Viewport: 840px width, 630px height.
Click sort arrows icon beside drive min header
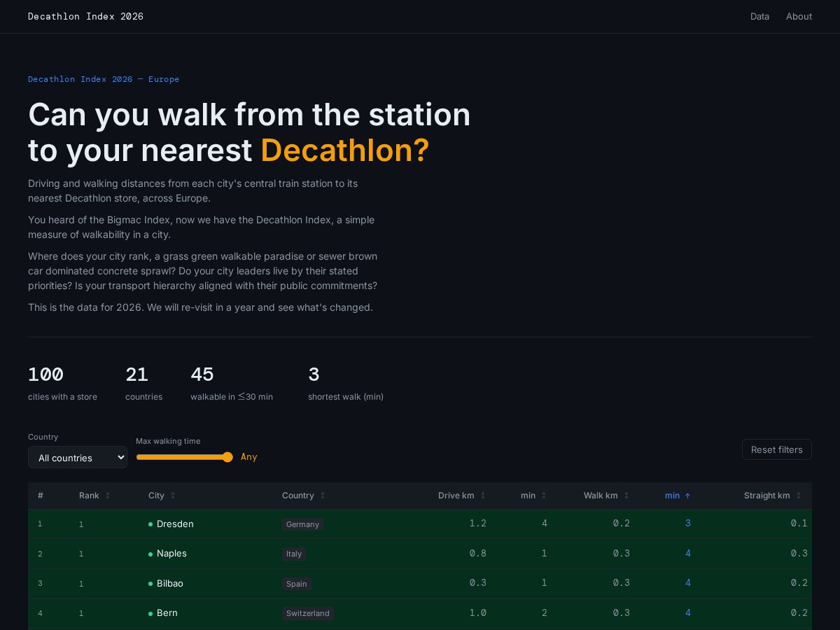click(544, 496)
